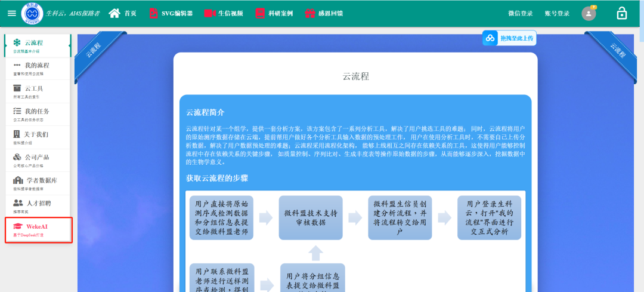Image resolution: width=644 pixels, height=292 pixels.
Task: Click the gray user avatar icon
Action: (589, 14)
